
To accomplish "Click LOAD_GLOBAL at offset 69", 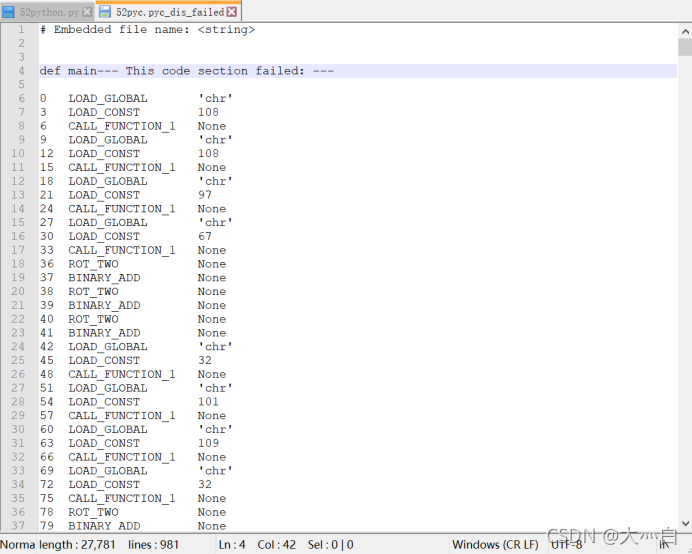I will [108, 471].
